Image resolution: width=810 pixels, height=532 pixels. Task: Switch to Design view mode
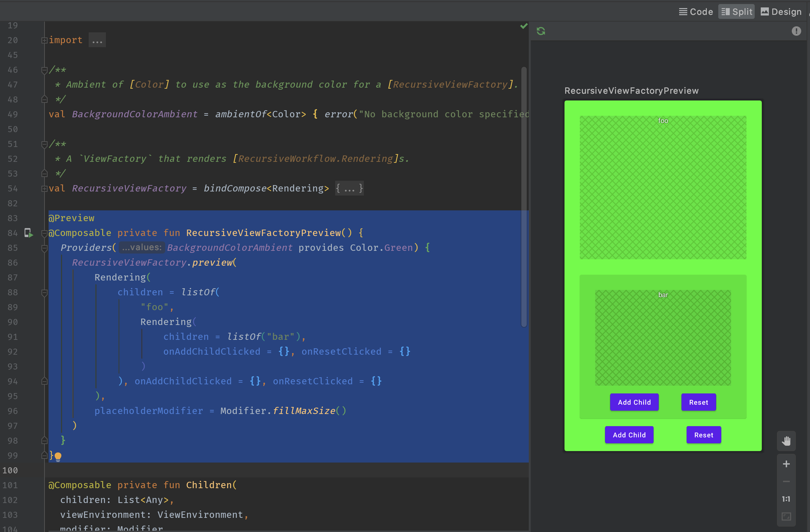coord(781,11)
